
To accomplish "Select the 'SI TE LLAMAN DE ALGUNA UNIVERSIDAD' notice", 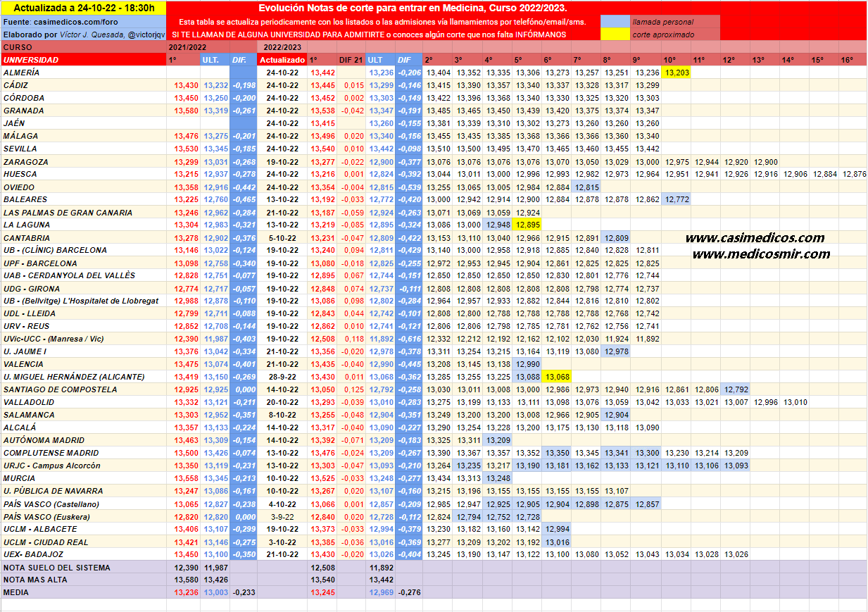I will (368, 34).
